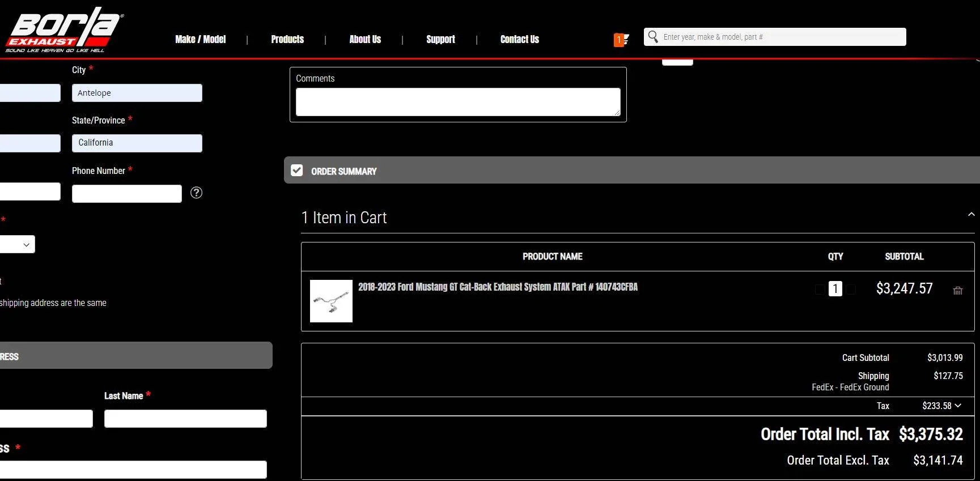Image resolution: width=980 pixels, height=481 pixels.
Task: Click Order Total Excl. Tax value $3,141.74
Action: click(x=938, y=460)
